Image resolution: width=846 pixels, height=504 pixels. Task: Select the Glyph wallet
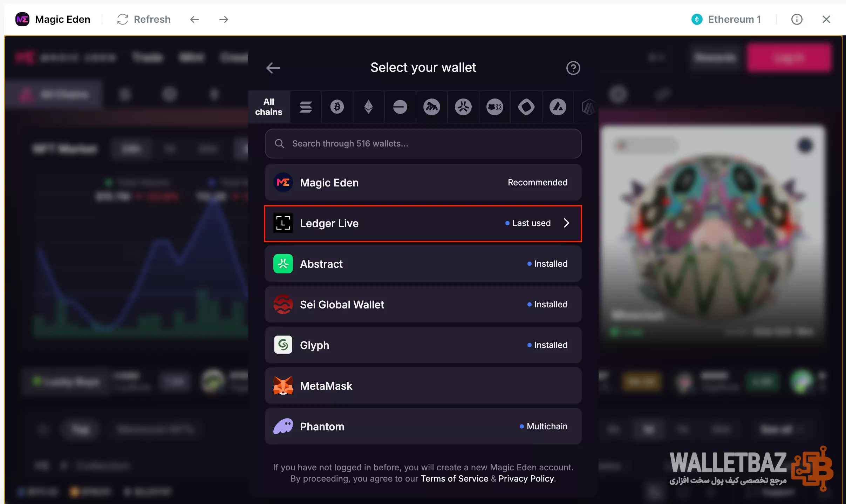click(423, 345)
